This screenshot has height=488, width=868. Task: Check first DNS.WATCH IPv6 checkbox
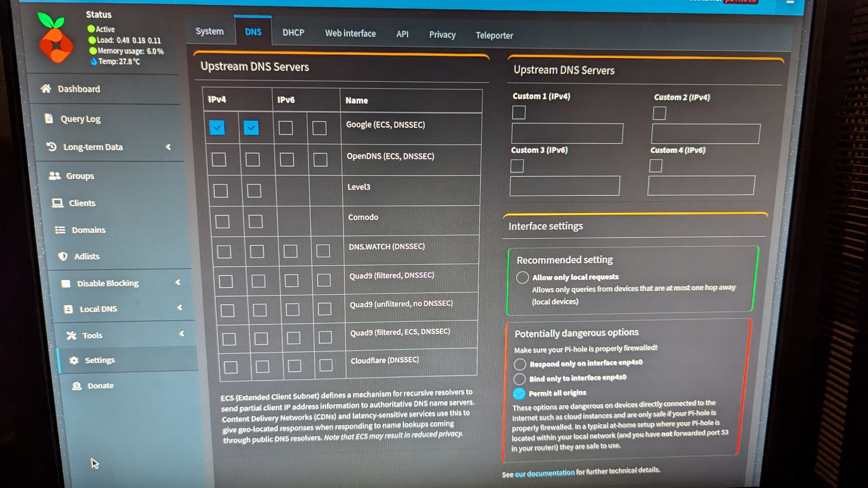point(290,251)
